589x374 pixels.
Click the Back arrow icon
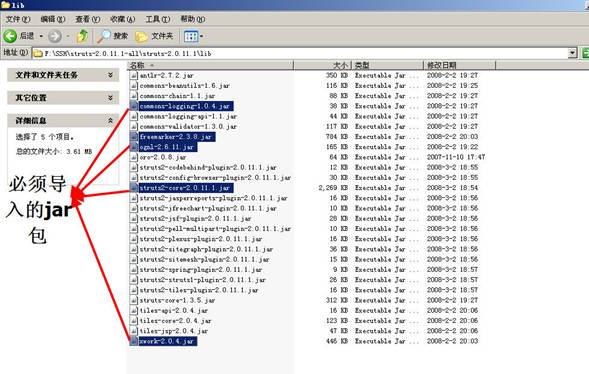(x=10, y=36)
